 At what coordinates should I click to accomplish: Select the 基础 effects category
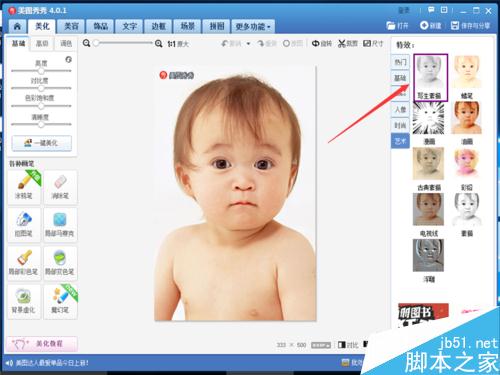click(x=400, y=78)
